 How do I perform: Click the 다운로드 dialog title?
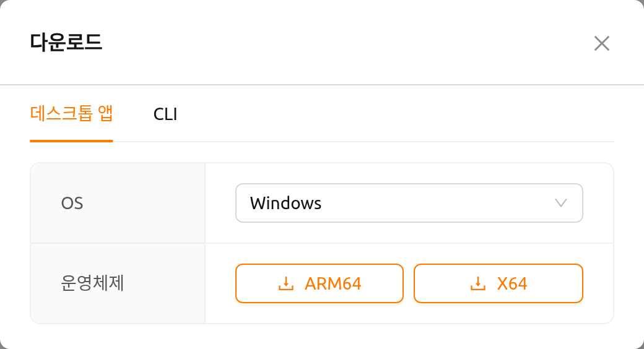click(x=66, y=42)
